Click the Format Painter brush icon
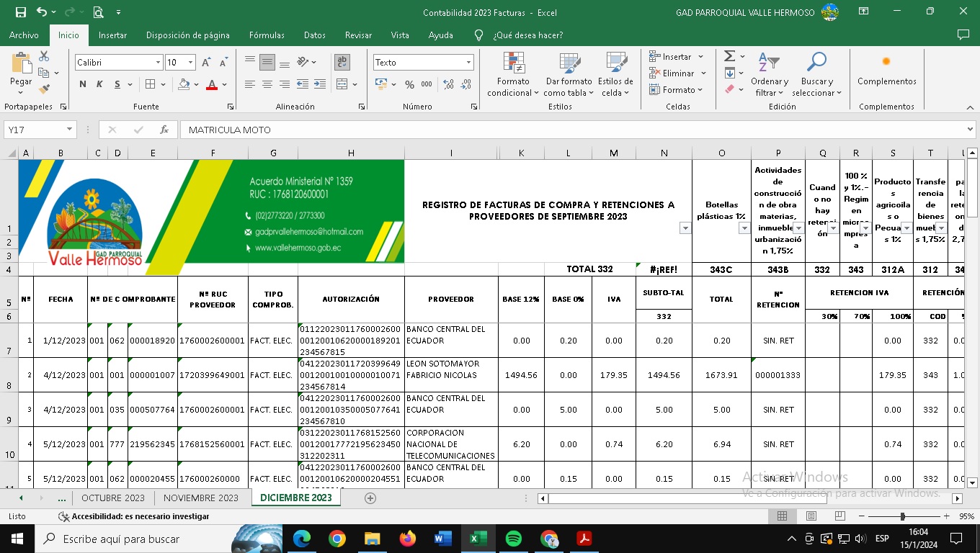Image resolution: width=980 pixels, height=553 pixels. (x=44, y=89)
